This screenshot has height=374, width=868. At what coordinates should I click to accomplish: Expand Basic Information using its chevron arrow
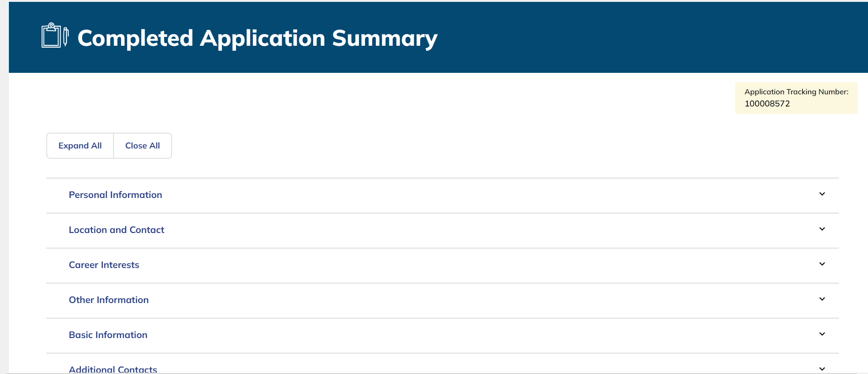click(822, 334)
